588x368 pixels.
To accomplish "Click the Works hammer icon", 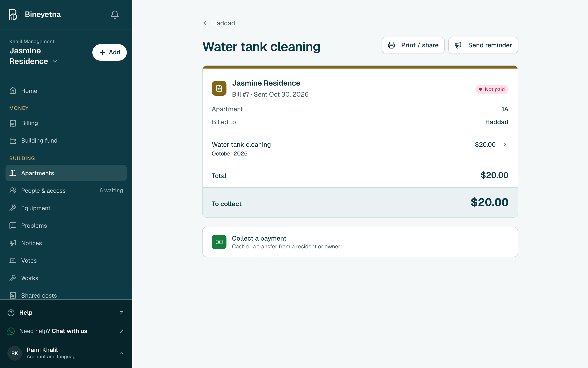I will 13,278.
